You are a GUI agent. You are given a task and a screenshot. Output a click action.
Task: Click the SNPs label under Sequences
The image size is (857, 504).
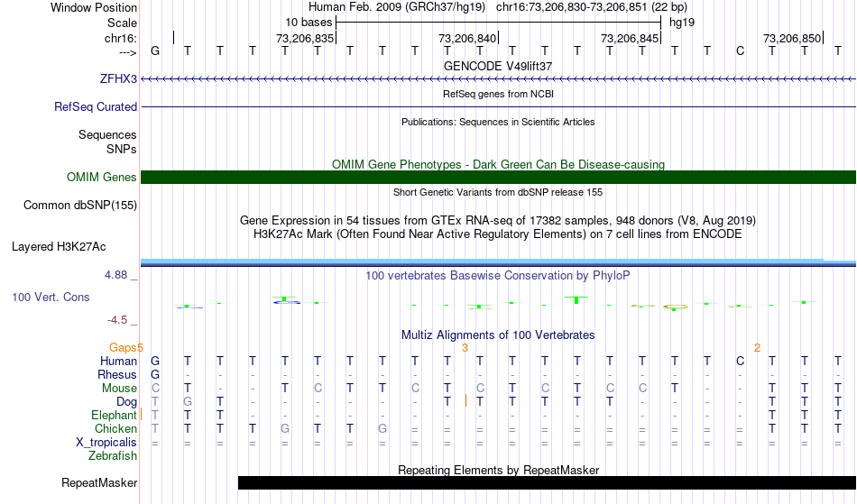coord(122,149)
